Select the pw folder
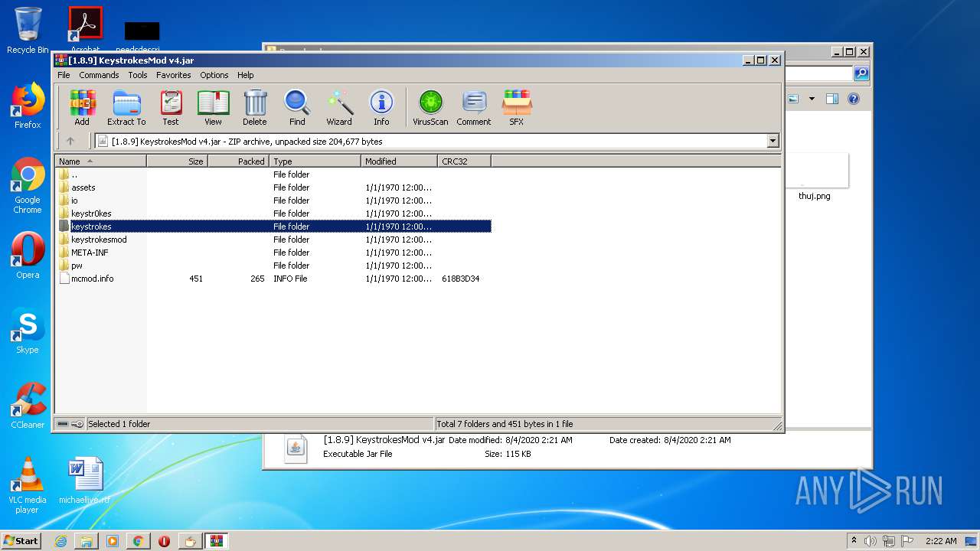 [274, 266]
